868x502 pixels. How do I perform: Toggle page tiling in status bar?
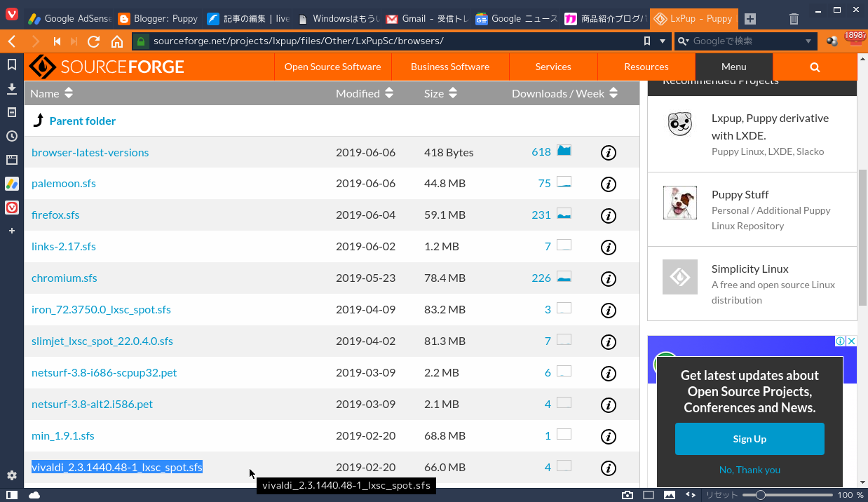(649, 495)
